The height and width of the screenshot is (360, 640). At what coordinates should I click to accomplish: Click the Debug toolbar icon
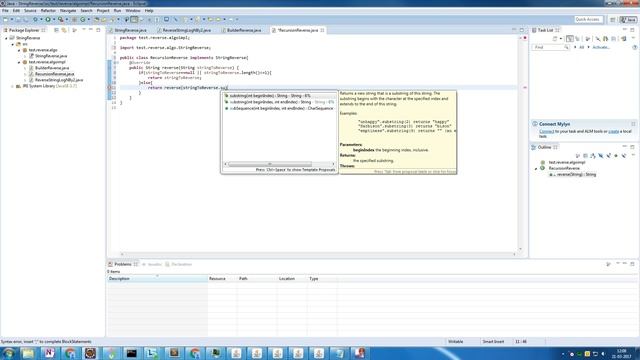(x=36, y=19)
